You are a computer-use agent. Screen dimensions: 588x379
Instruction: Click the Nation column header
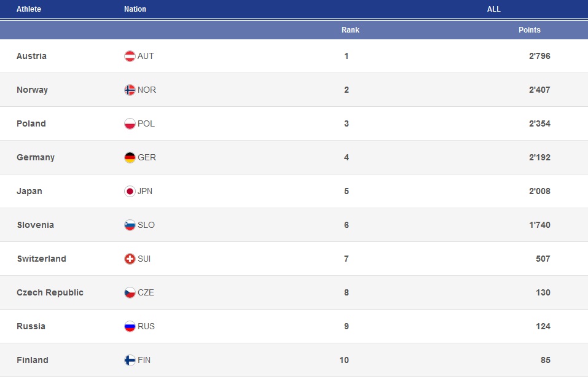135,9
